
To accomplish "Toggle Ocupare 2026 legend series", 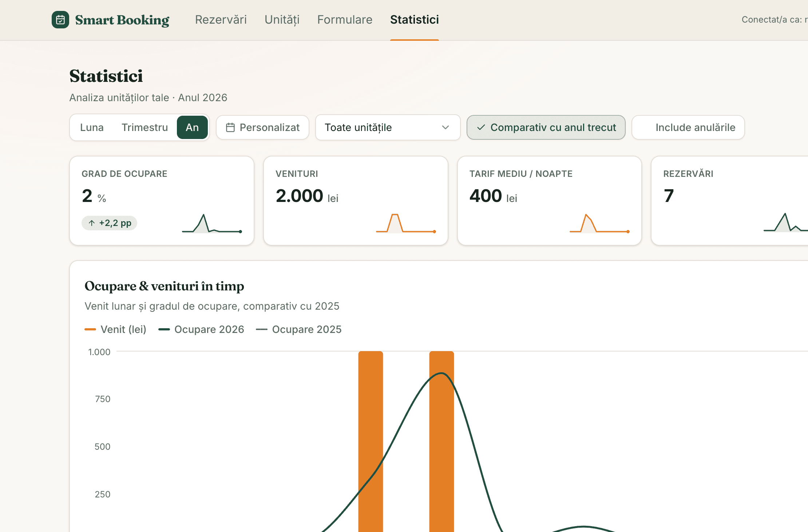I will 201,329.
